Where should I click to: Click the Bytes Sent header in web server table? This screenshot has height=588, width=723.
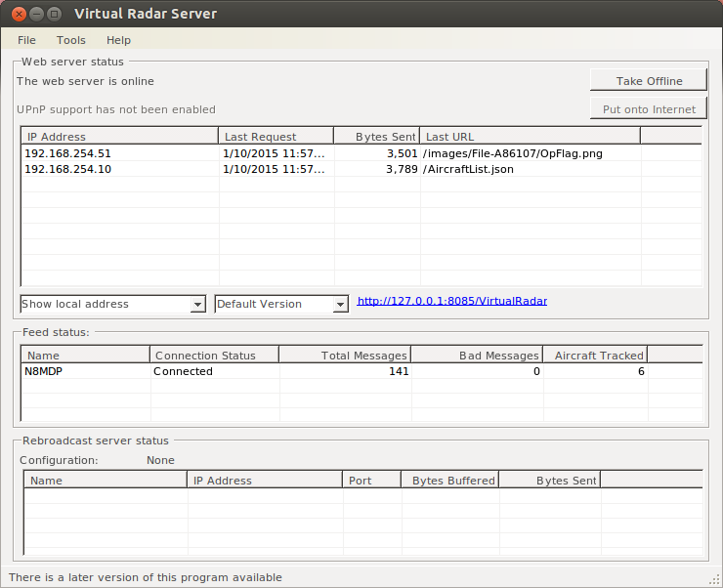377,137
